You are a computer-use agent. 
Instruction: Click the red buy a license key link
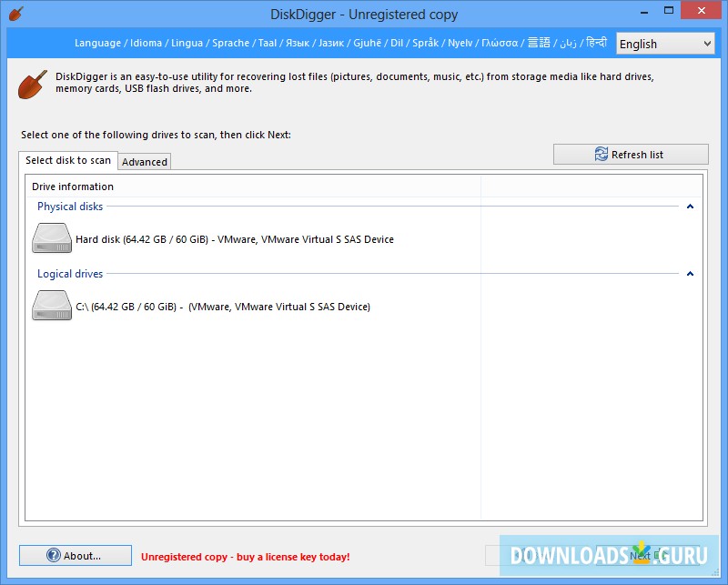point(245,557)
